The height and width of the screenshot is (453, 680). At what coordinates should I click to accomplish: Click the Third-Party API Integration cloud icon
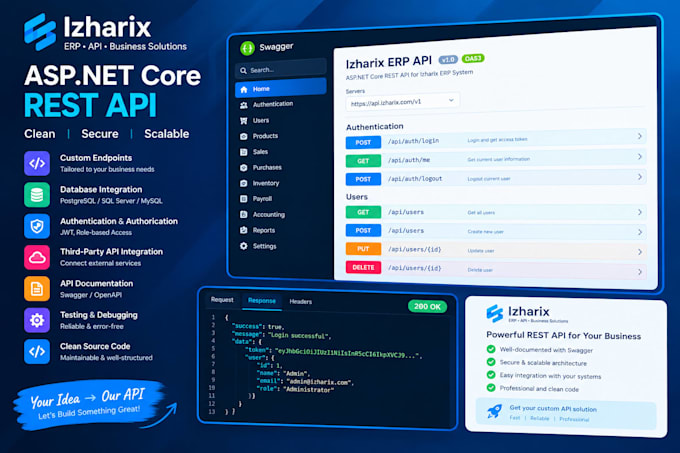pyautogui.click(x=37, y=257)
